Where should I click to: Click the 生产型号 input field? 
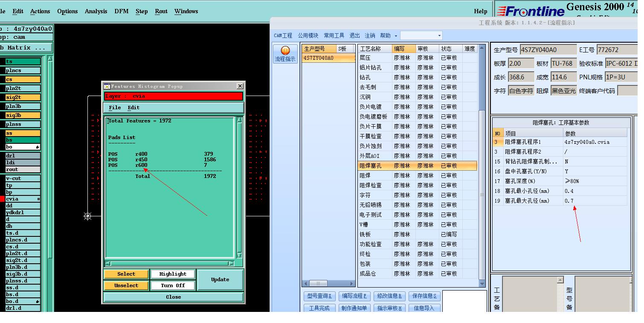(548, 50)
